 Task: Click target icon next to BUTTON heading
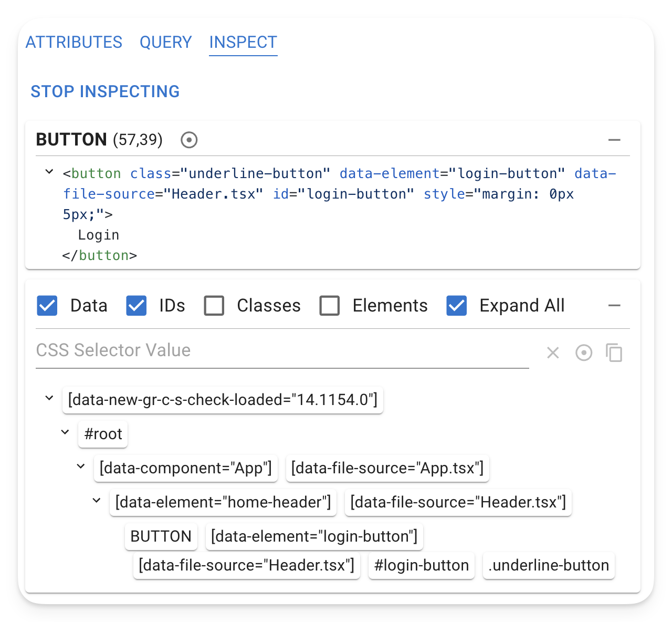(x=189, y=140)
